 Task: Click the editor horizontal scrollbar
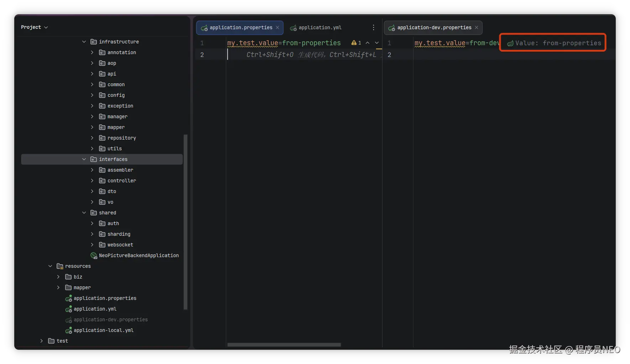pyautogui.click(x=284, y=345)
